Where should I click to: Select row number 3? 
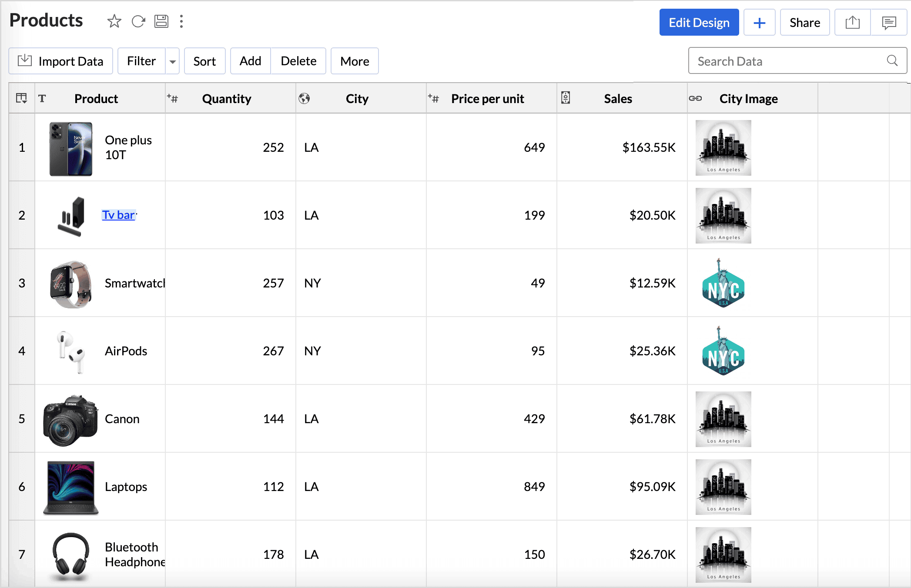[22, 283]
